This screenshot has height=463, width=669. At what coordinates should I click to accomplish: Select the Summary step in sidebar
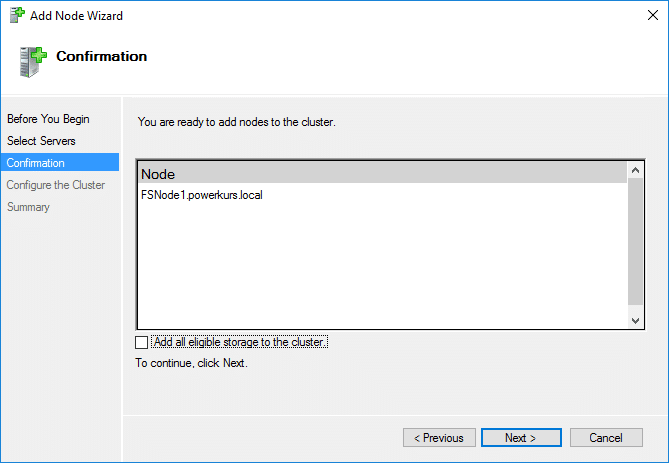pos(28,207)
